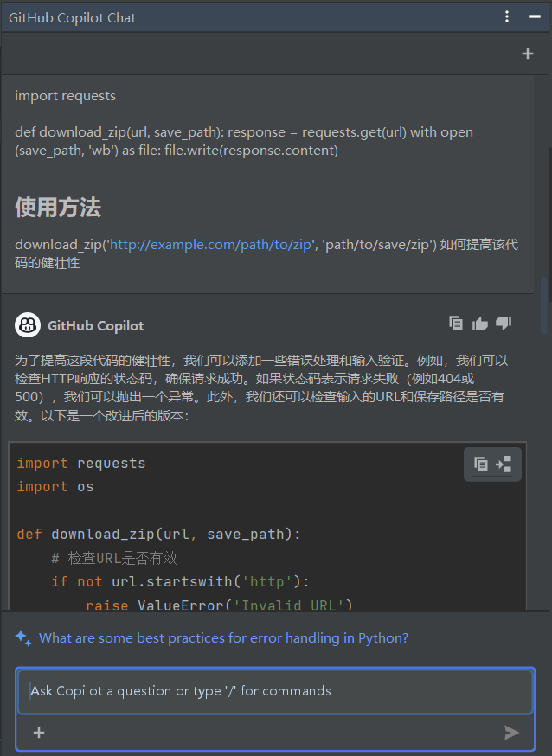Viewport: 552px width, 756px height.
Task: Click the chat panel vertical scrollbar
Action: click(x=543, y=305)
